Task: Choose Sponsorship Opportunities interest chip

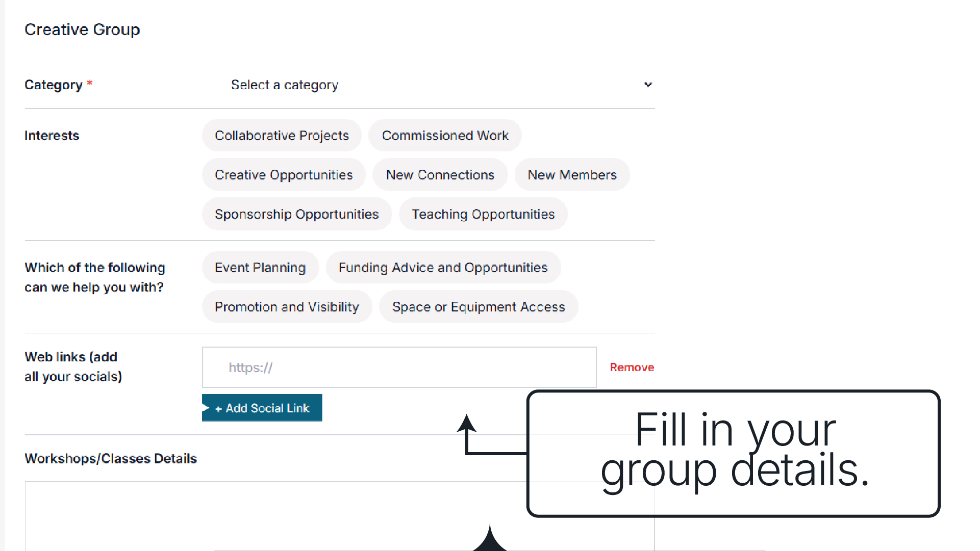Action: 296,214
